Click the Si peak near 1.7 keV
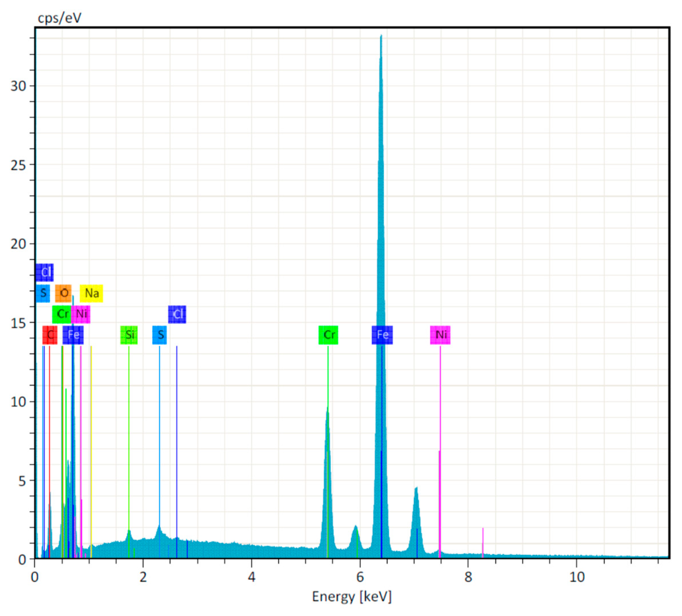The width and height of the screenshot is (682, 616). (129, 532)
